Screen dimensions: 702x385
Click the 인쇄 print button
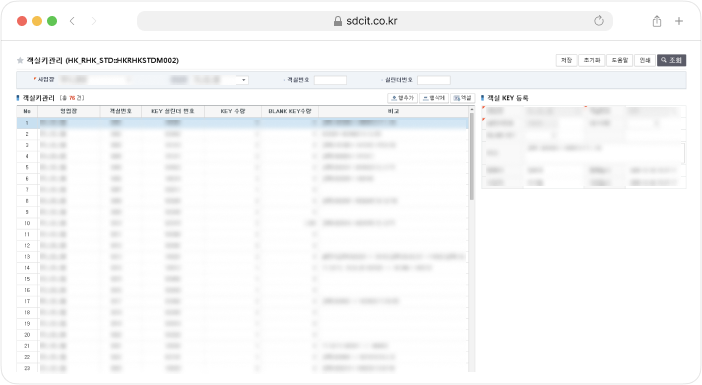[645, 60]
